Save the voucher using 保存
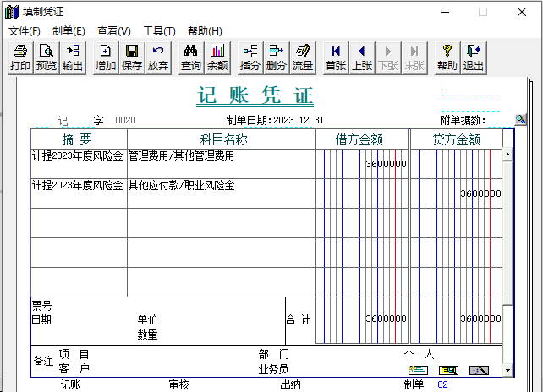The width and height of the screenshot is (543, 392). click(x=132, y=57)
